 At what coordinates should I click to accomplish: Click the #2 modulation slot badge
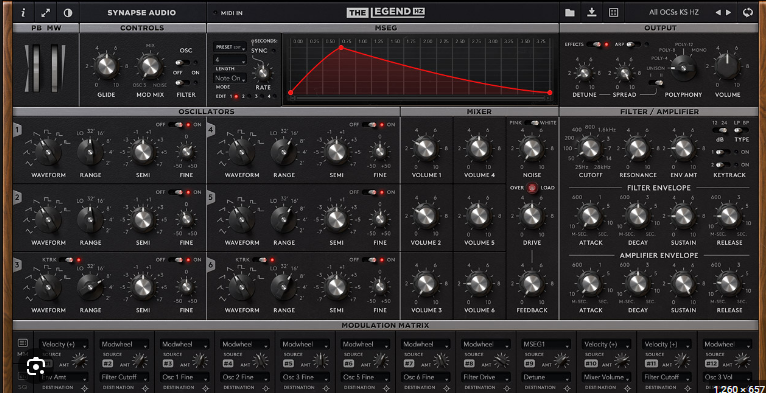click(x=107, y=364)
